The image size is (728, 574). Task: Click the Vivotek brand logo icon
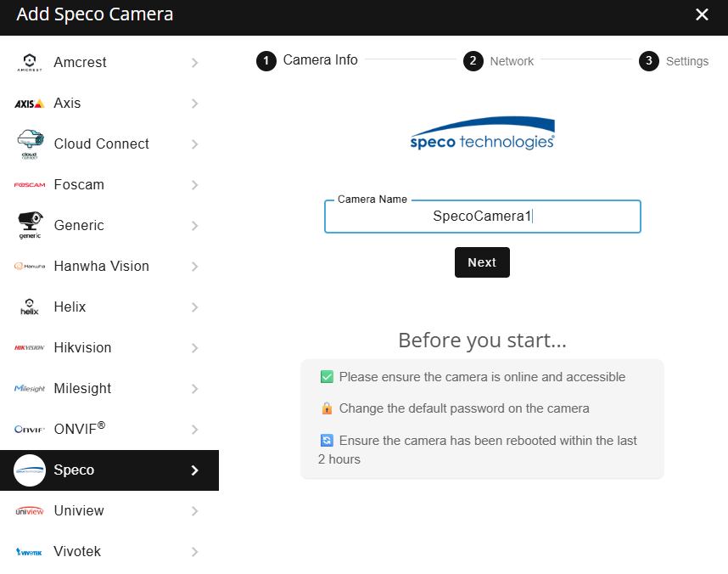pos(30,552)
